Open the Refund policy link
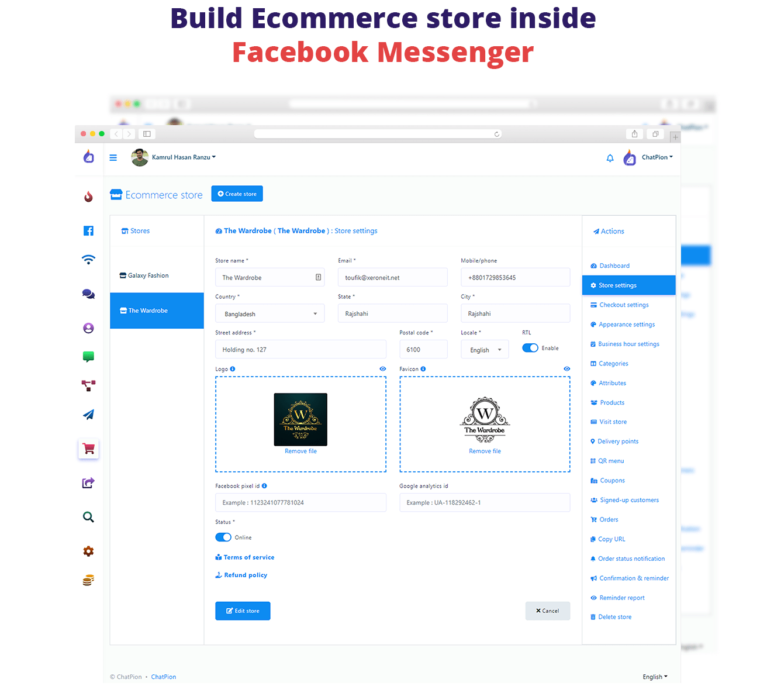This screenshot has height=700, width=760. coord(241,575)
